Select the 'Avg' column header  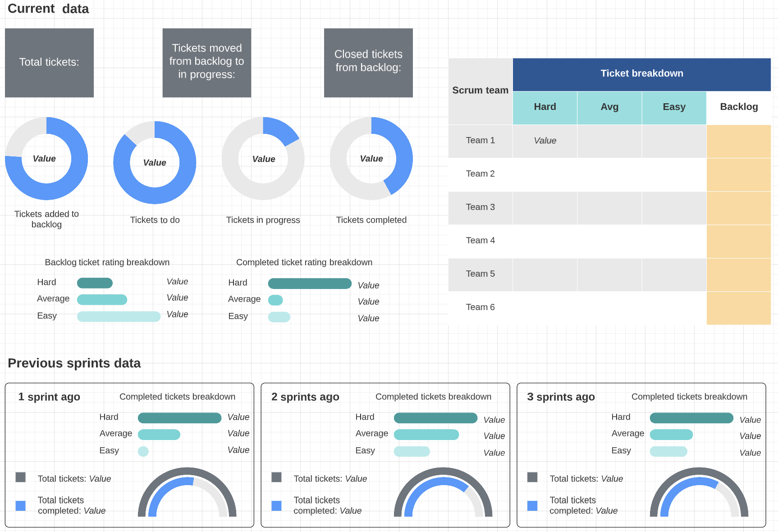pos(609,108)
